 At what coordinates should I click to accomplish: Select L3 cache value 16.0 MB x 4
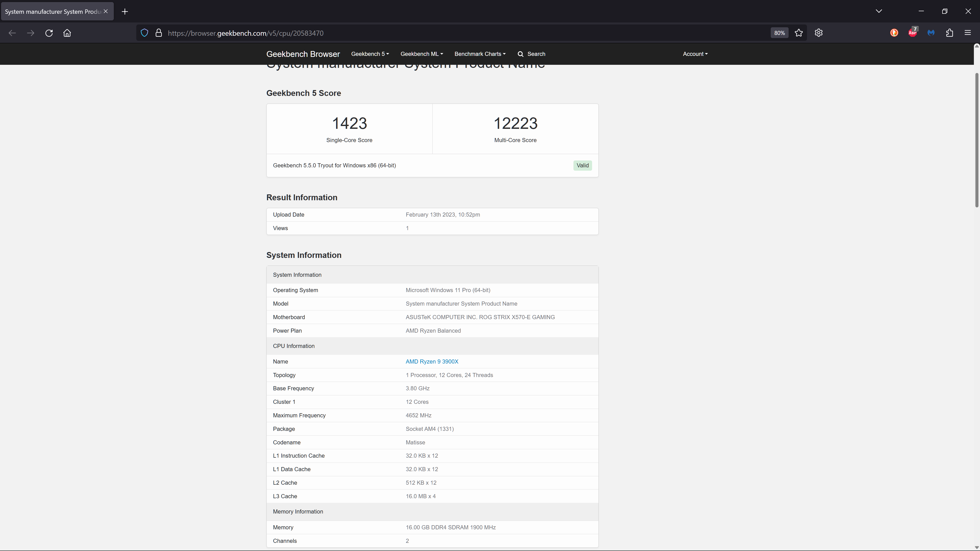(420, 496)
